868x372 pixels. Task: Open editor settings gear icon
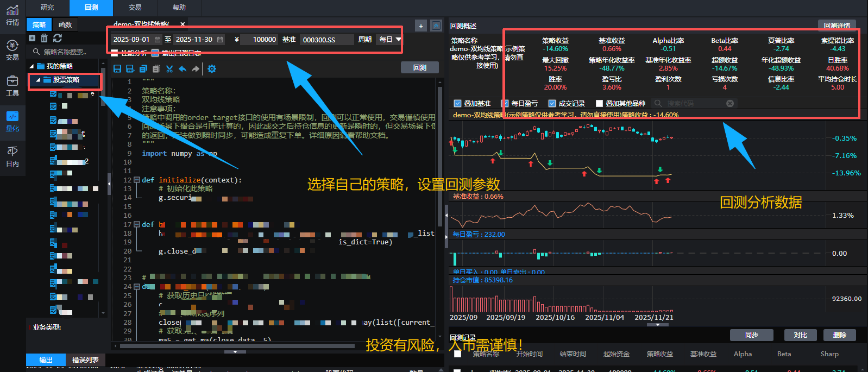click(x=212, y=69)
